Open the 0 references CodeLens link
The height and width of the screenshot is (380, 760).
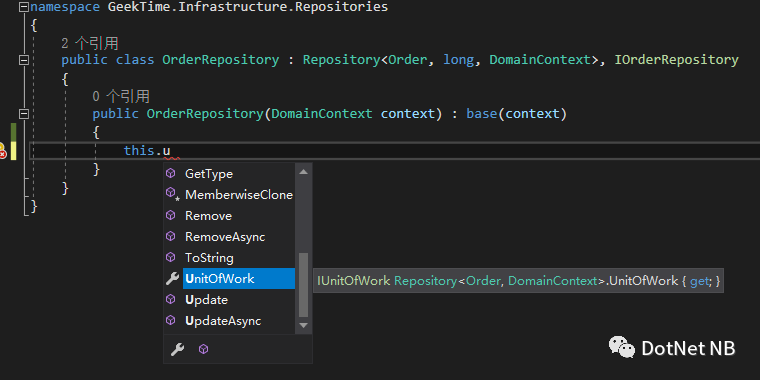coord(121,96)
